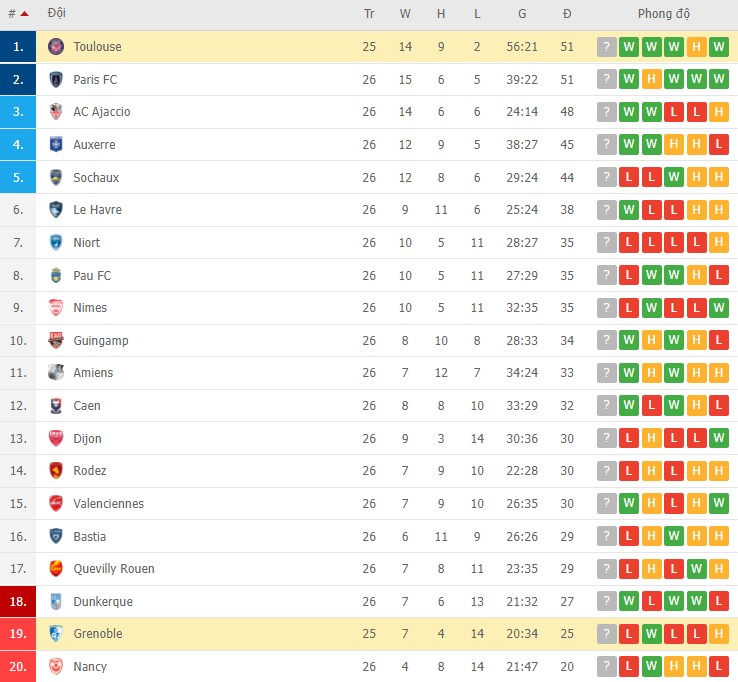The width and height of the screenshot is (738, 682).
Task: Click the Rodez club badge
Action: pyautogui.click(x=56, y=471)
